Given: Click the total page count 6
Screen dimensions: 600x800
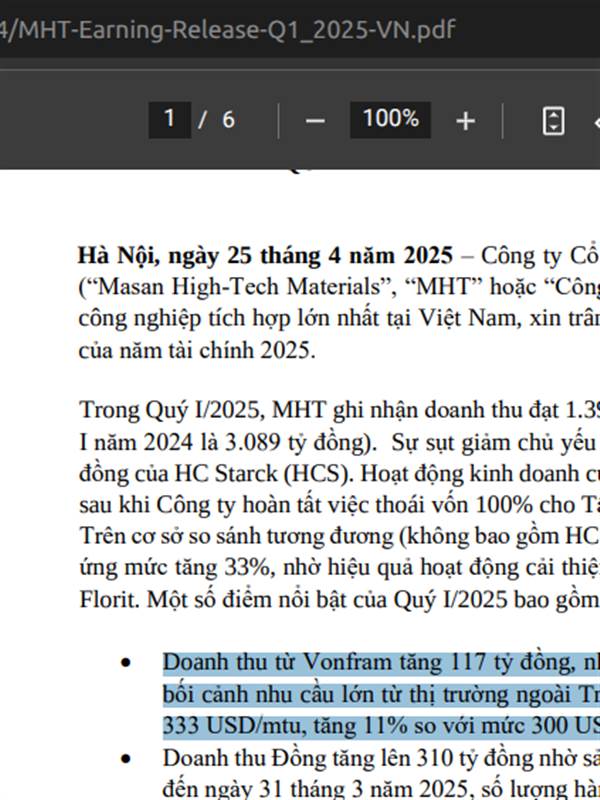Looking at the screenshot, I should click(228, 120).
